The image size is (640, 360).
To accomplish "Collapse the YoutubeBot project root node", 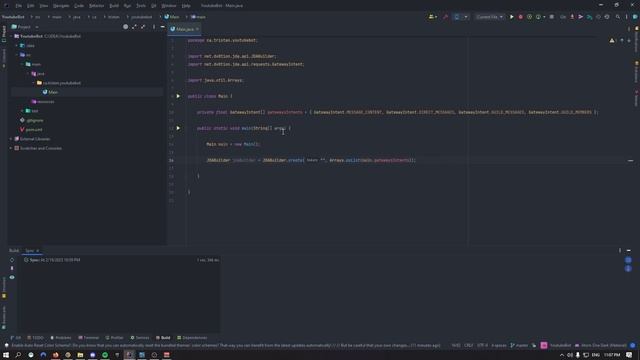I will (x=11, y=36).
